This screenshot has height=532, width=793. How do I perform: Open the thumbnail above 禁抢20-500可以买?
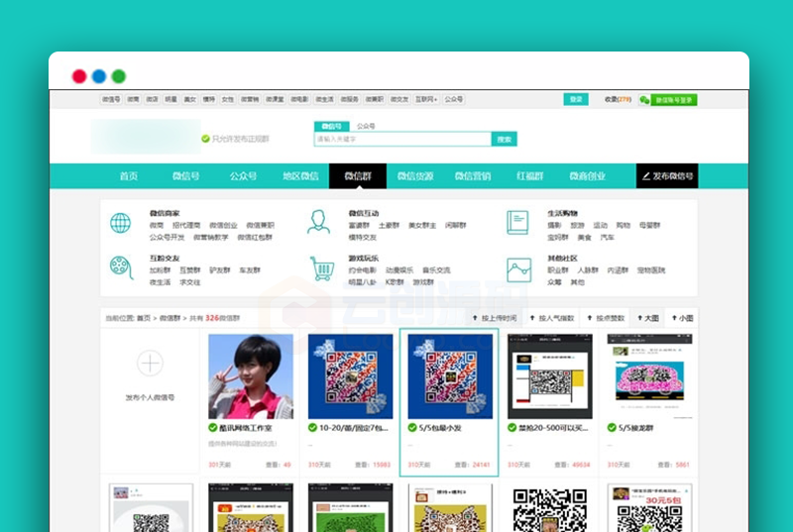[x=550, y=376]
